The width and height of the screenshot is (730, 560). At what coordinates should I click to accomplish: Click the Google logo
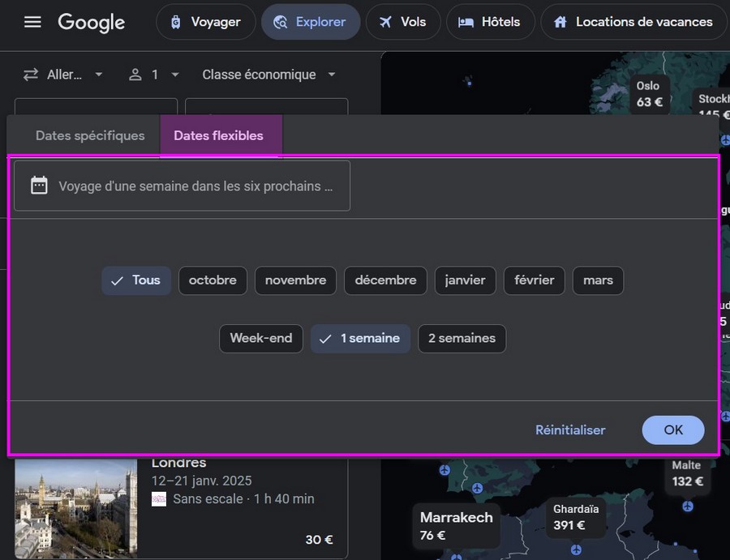(91, 22)
